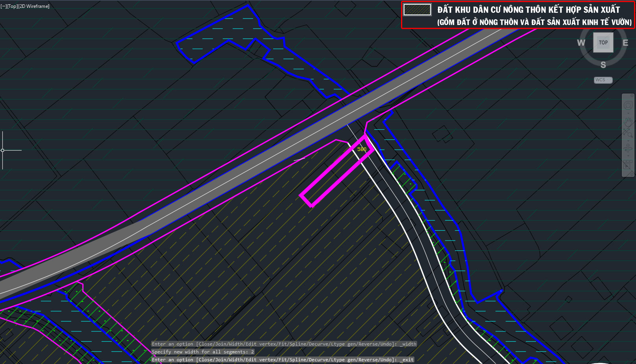Activate the Orbit tool in navigation bar
Image resolution: width=636 pixels, height=364 pixels.
tap(628, 149)
